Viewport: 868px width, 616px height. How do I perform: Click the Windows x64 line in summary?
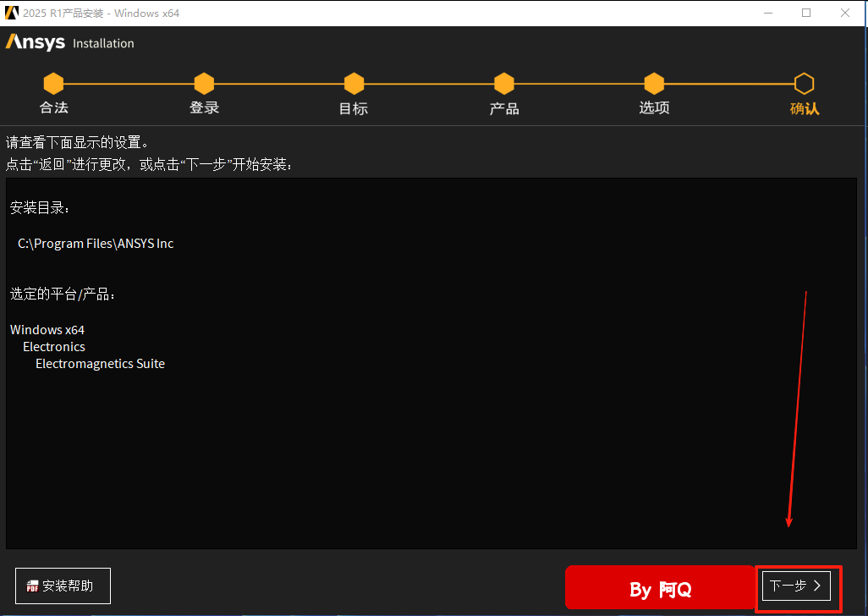[x=47, y=330]
